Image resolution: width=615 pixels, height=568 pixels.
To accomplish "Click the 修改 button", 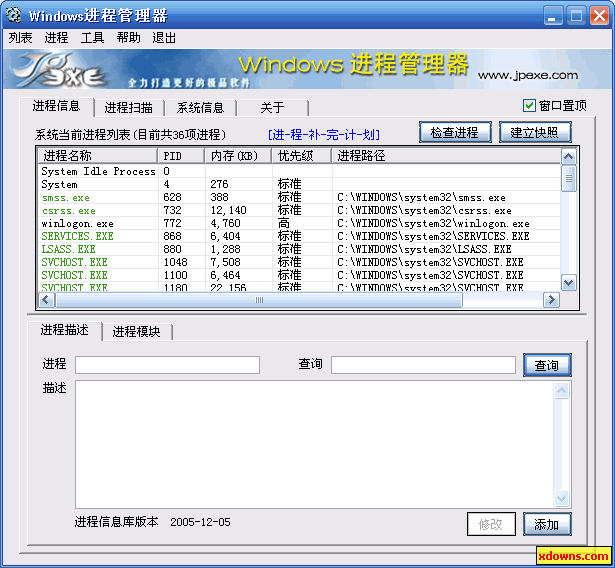I will point(491,524).
